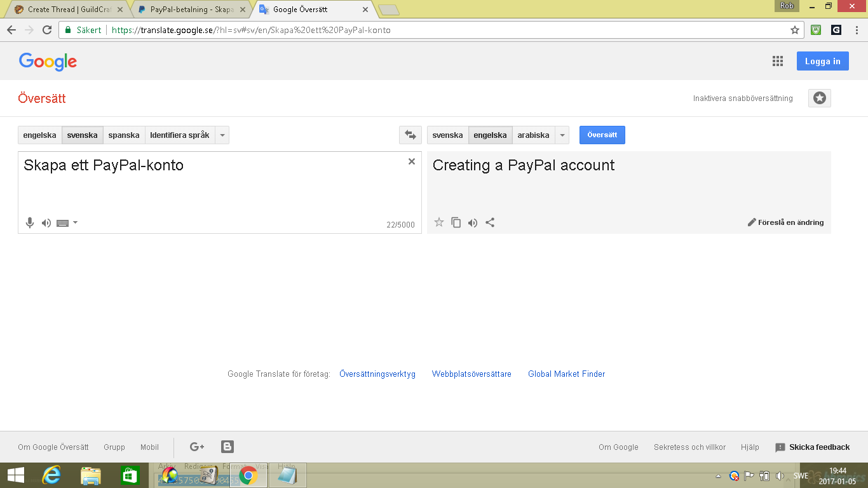868x488 pixels.
Task: Open the keyboard input method dropdown arrow
Action: pos(75,222)
